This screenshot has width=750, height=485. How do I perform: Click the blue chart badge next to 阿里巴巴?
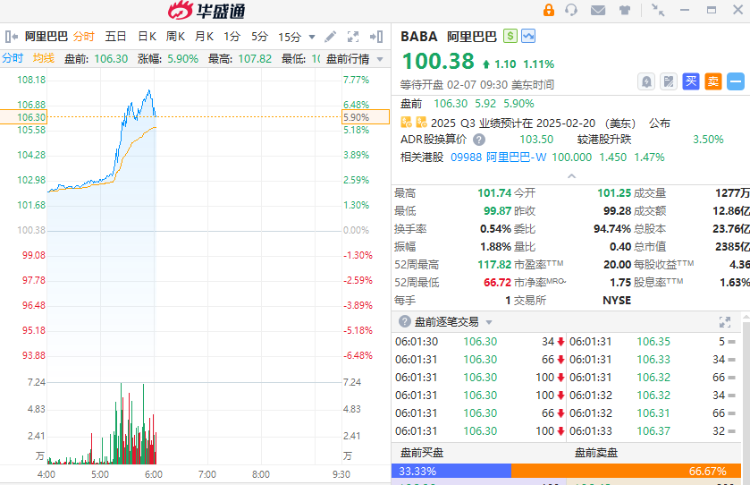tap(528, 36)
